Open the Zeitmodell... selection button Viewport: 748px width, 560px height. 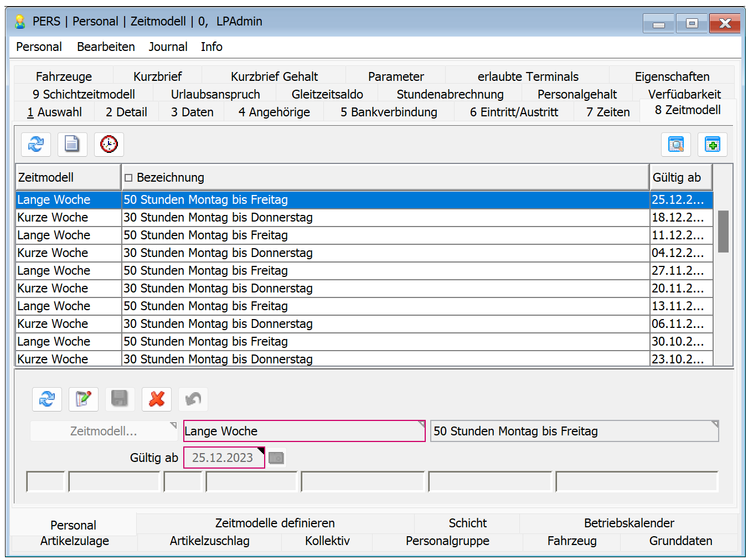[104, 431]
